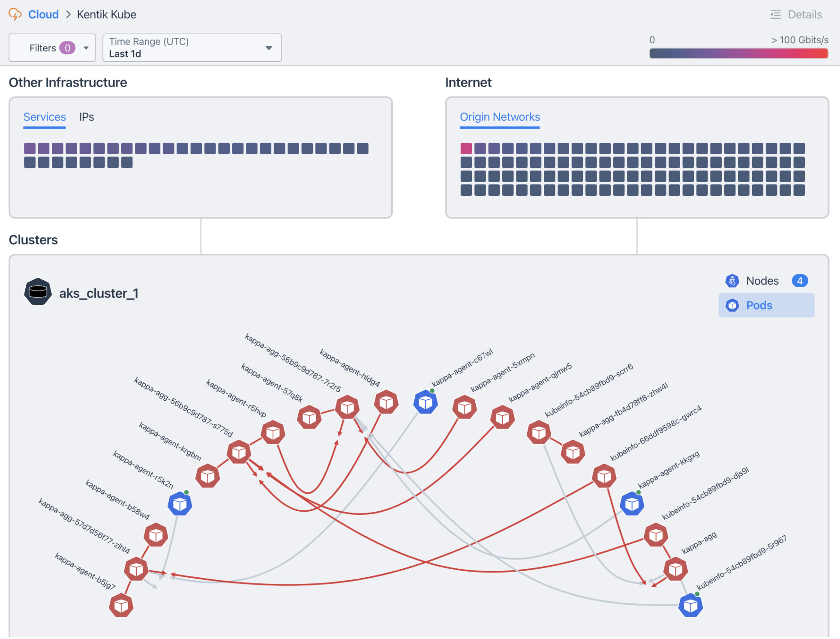Click the Time Range dropdown arrow
The image size is (840, 639).
click(269, 48)
